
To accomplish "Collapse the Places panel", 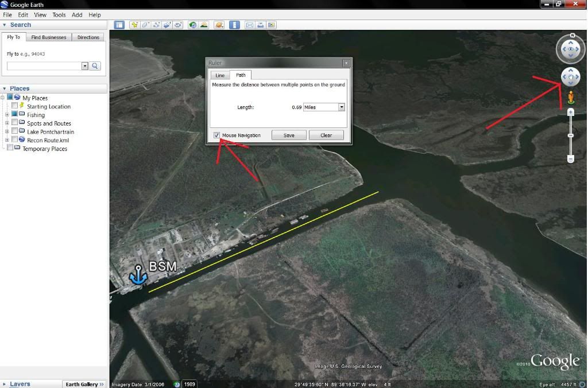I will coord(5,88).
